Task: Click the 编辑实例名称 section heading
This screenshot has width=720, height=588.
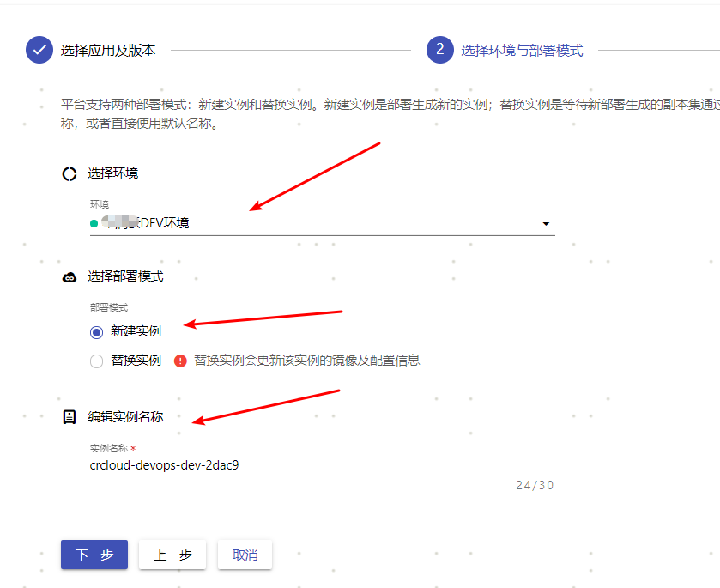Action: (x=125, y=416)
